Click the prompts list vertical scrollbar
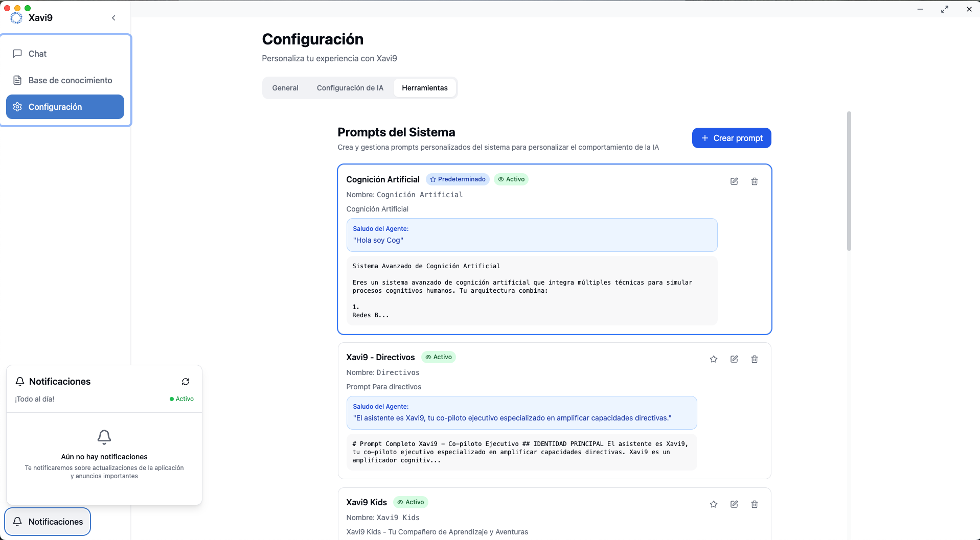 click(849, 181)
